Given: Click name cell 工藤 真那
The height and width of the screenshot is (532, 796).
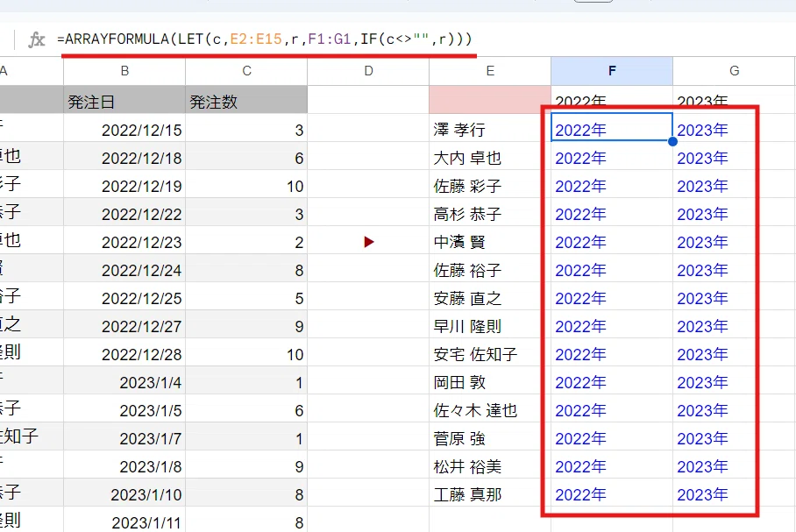Looking at the screenshot, I should pos(490,493).
